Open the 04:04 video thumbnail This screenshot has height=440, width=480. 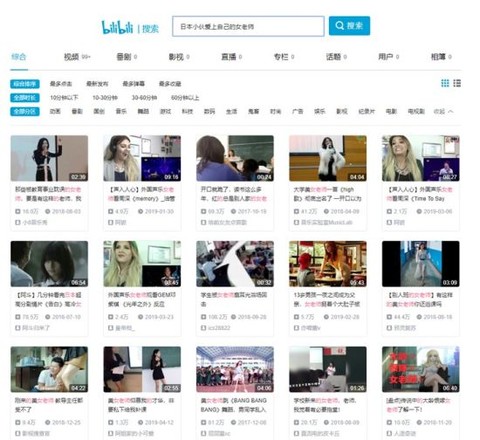tap(328, 158)
